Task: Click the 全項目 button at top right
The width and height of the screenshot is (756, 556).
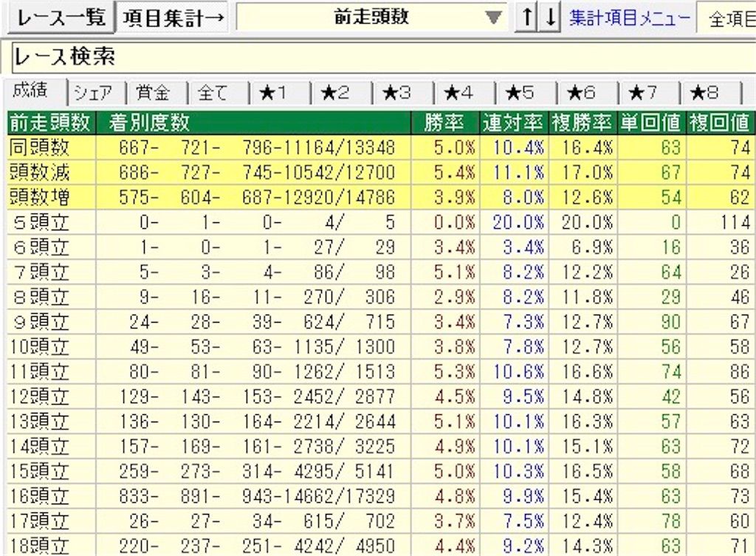Action: (x=728, y=18)
